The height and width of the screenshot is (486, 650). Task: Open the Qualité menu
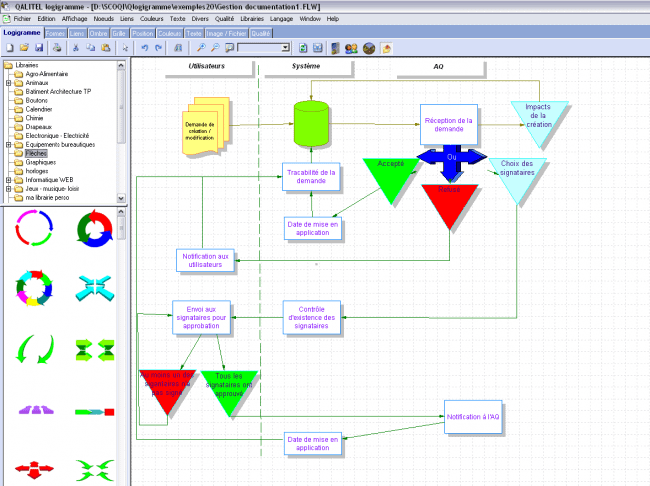(x=224, y=19)
